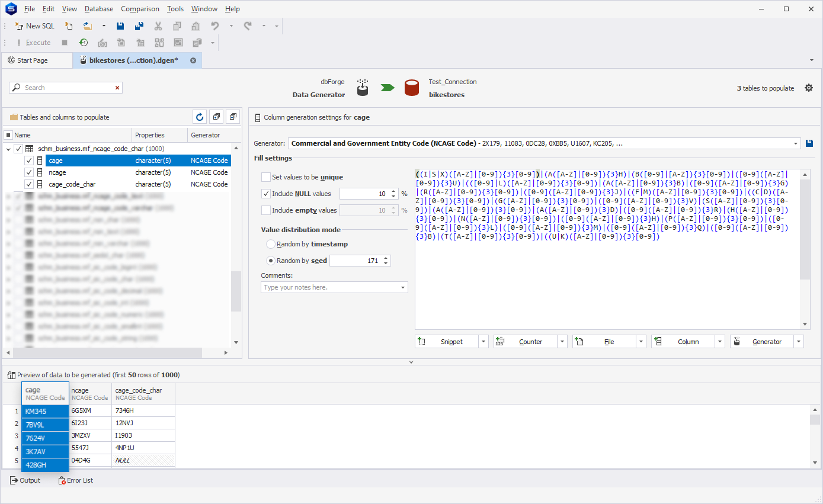Viewport: 823px width, 504px height.
Task: Clear the search box with red X
Action: click(117, 88)
